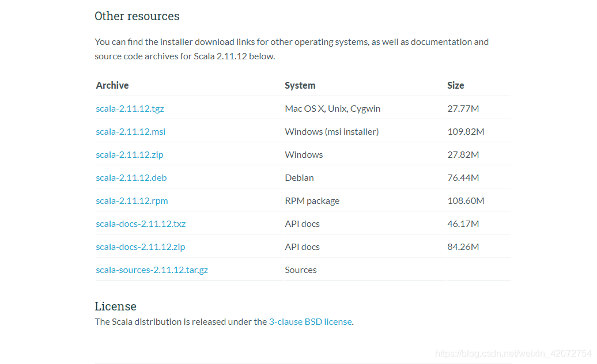Select the 'Debian' system cell
This screenshot has height=364, width=597.
[x=299, y=177]
